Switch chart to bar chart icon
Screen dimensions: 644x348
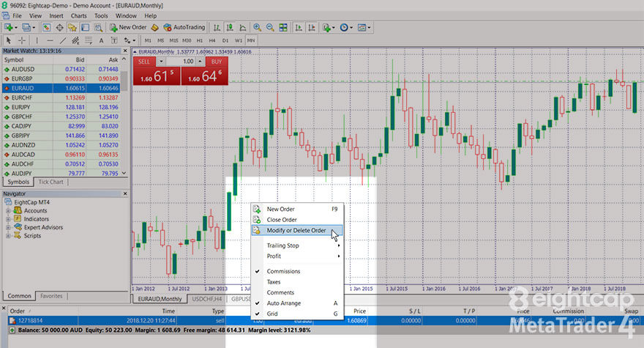coord(217,28)
